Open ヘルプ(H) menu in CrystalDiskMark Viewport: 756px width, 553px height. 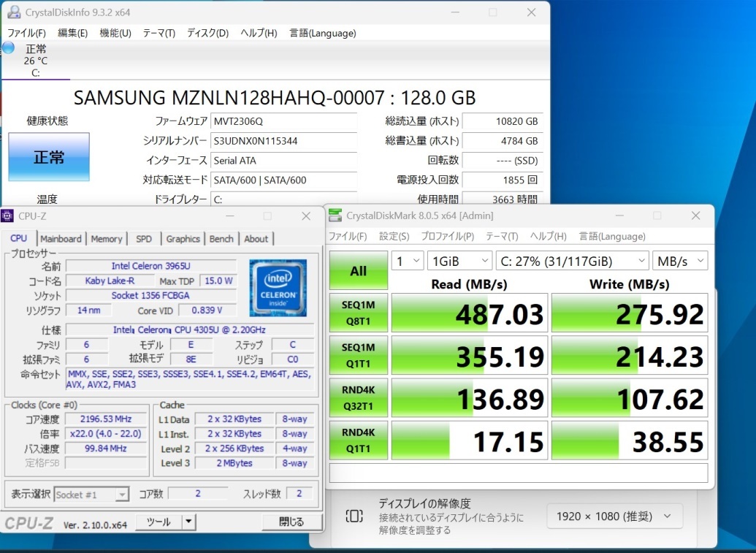549,236
